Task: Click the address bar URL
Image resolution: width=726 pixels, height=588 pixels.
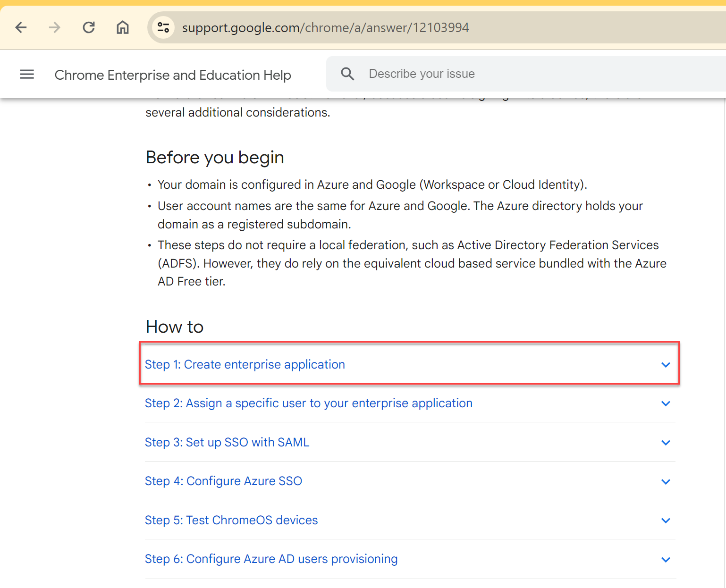Action: point(326,27)
